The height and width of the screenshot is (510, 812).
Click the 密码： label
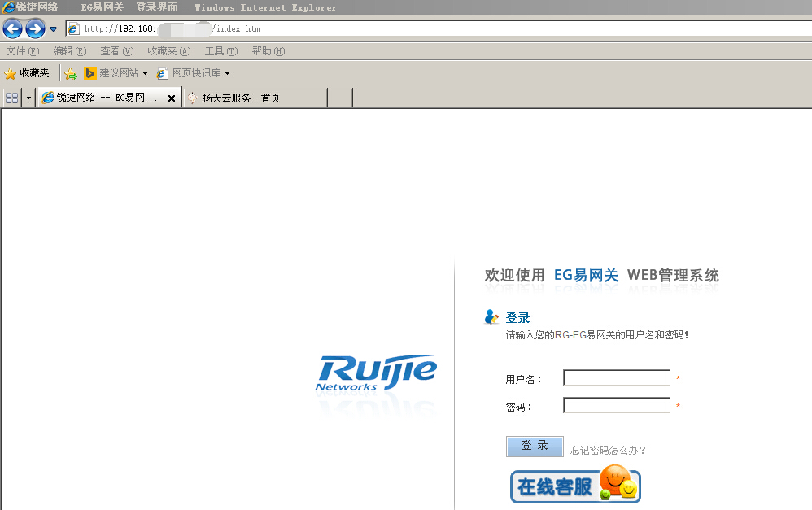click(x=518, y=407)
